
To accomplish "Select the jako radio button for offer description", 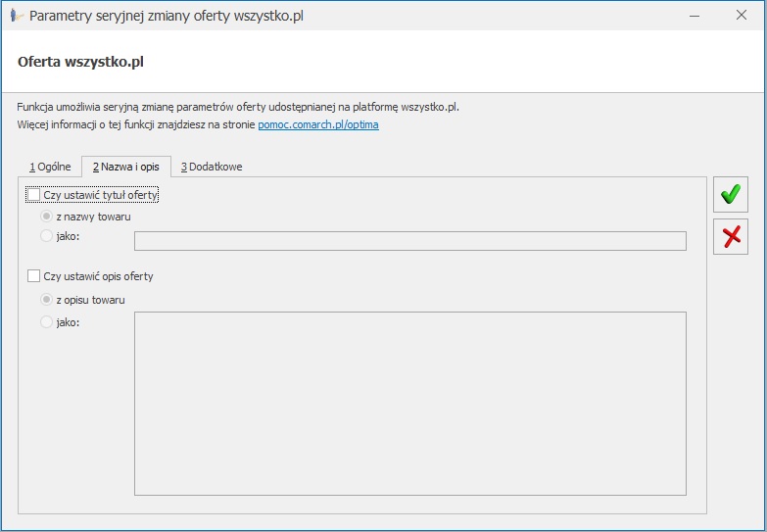I will point(46,322).
